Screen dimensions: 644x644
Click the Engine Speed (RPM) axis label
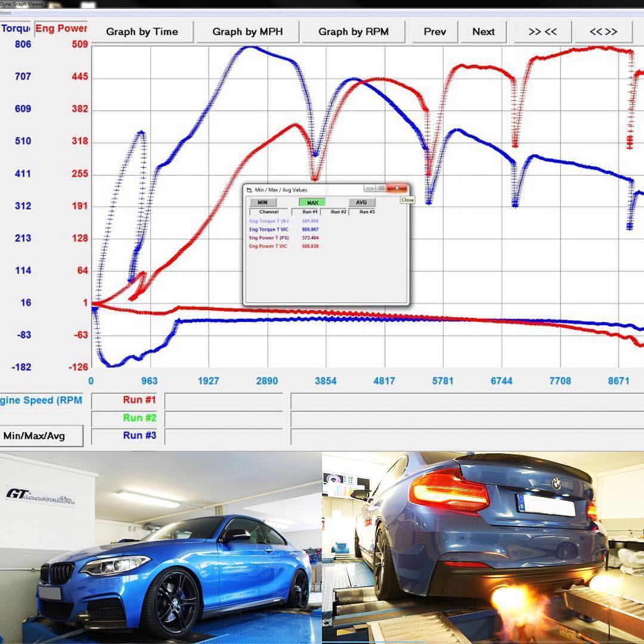42,400
